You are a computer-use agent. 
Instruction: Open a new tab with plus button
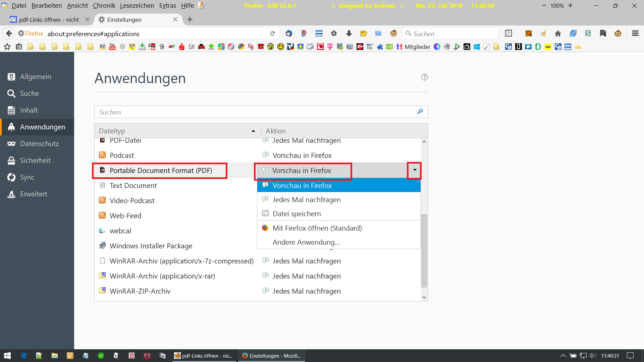(190, 19)
